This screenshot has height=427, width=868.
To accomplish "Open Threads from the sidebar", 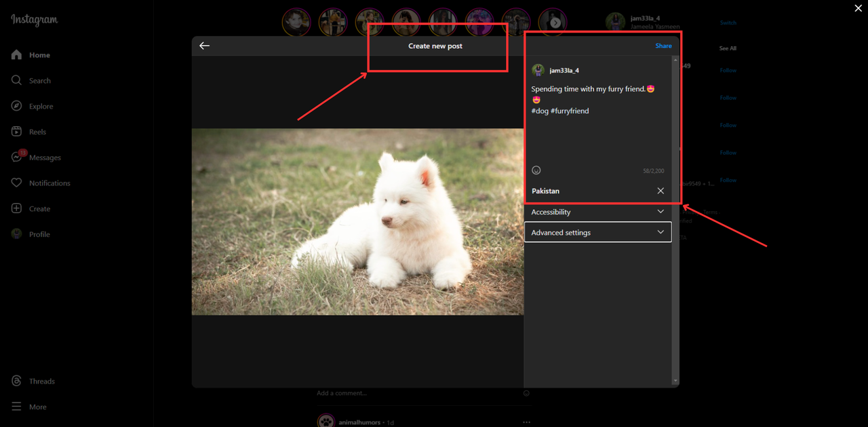I will tap(33, 382).
